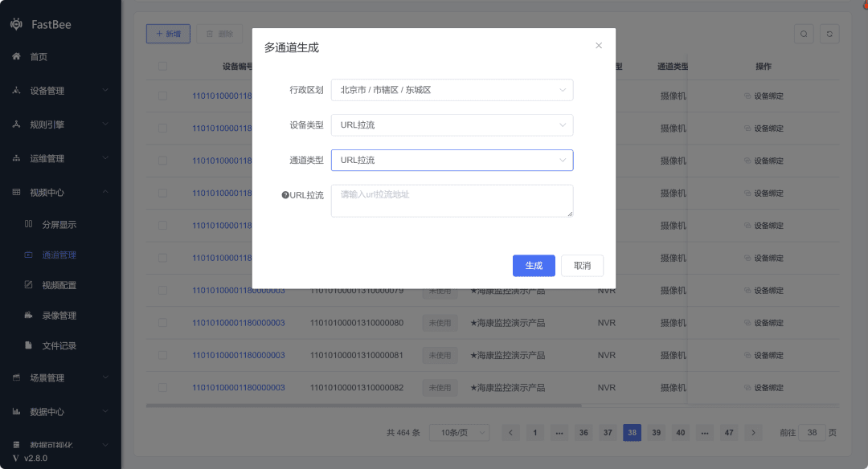Expand the 设备管理 menu chevron

pos(105,90)
